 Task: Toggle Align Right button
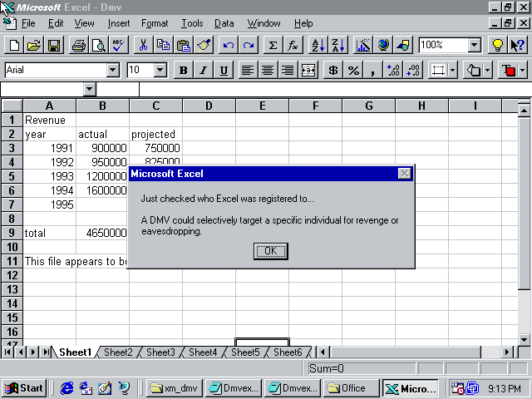tap(288, 70)
